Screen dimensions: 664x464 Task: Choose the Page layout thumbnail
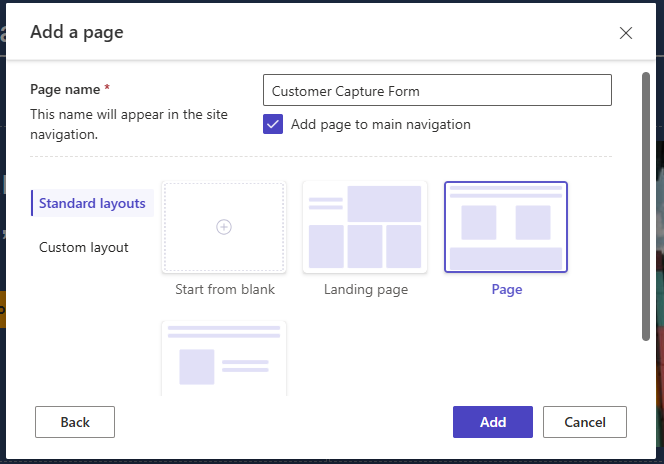[506, 227]
